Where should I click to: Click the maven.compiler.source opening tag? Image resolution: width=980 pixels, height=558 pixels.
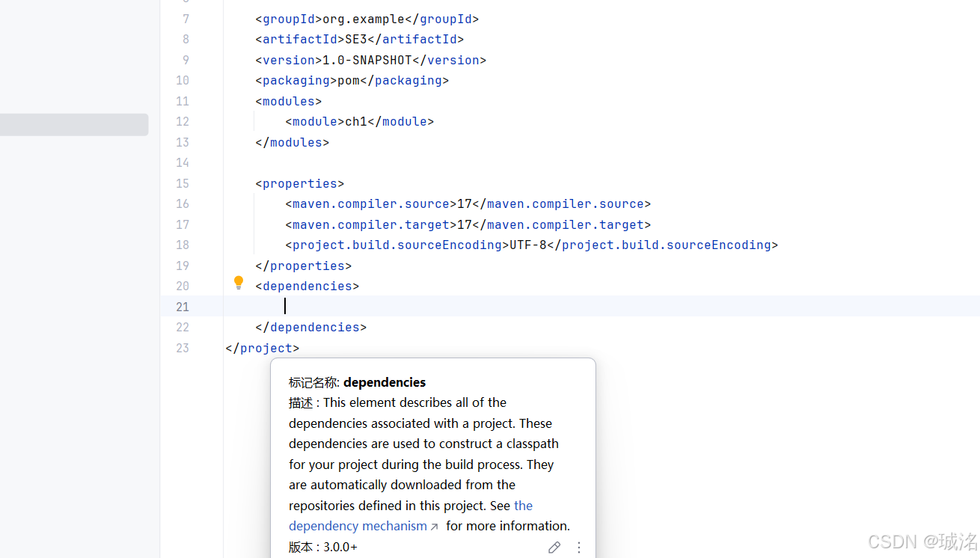pyautogui.click(x=371, y=203)
